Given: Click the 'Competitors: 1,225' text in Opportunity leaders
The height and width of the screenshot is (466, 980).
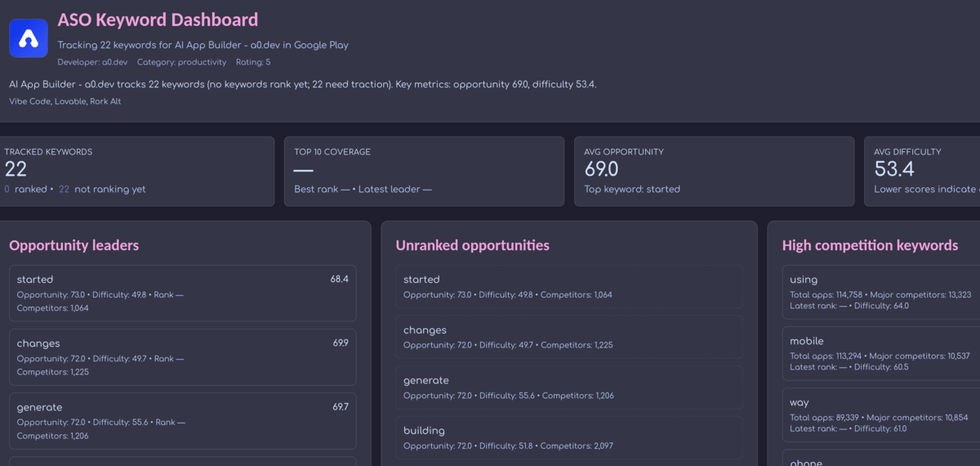Looking at the screenshot, I should point(52,372).
